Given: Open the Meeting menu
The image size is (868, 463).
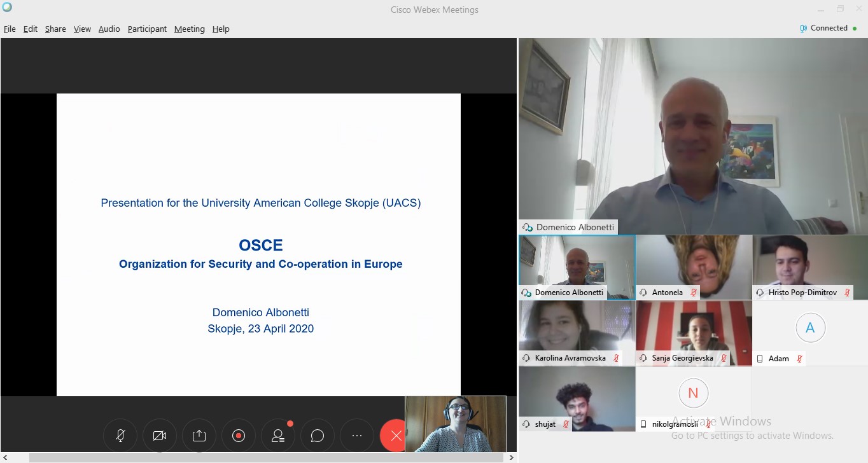Looking at the screenshot, I should click(x=190, y=29).
